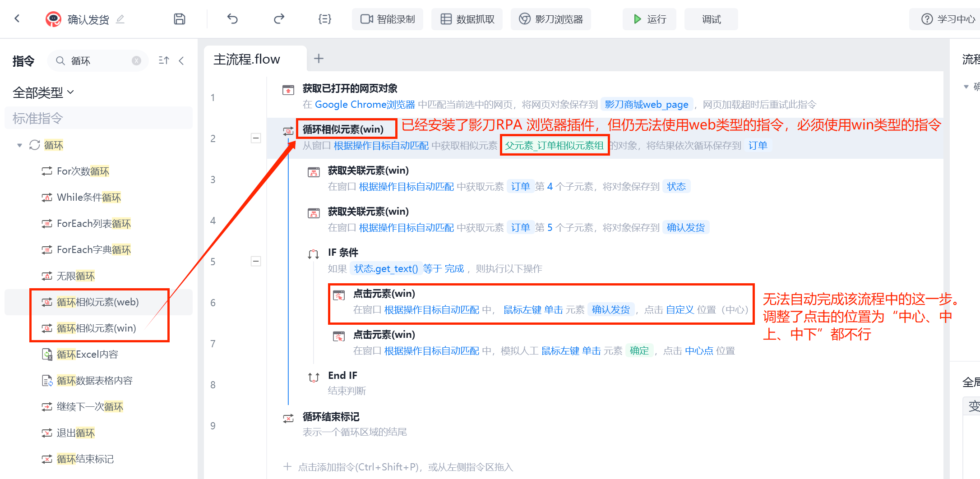Click the step 4 获取关联元素 icon
The width and height of the screenshot is (980, 479).
pos(314,213)
